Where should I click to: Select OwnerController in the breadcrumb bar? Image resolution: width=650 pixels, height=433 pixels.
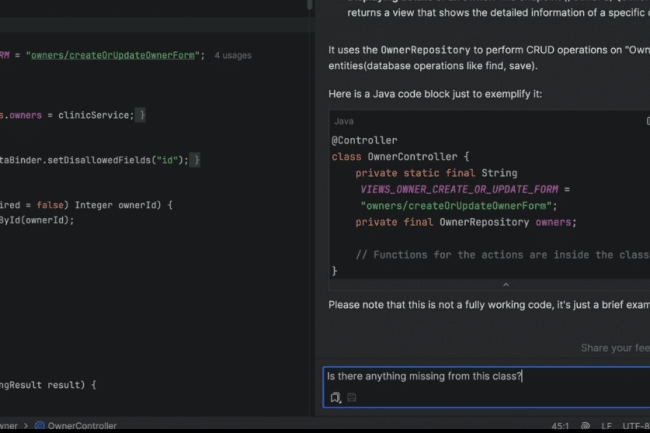pos(82,426)
